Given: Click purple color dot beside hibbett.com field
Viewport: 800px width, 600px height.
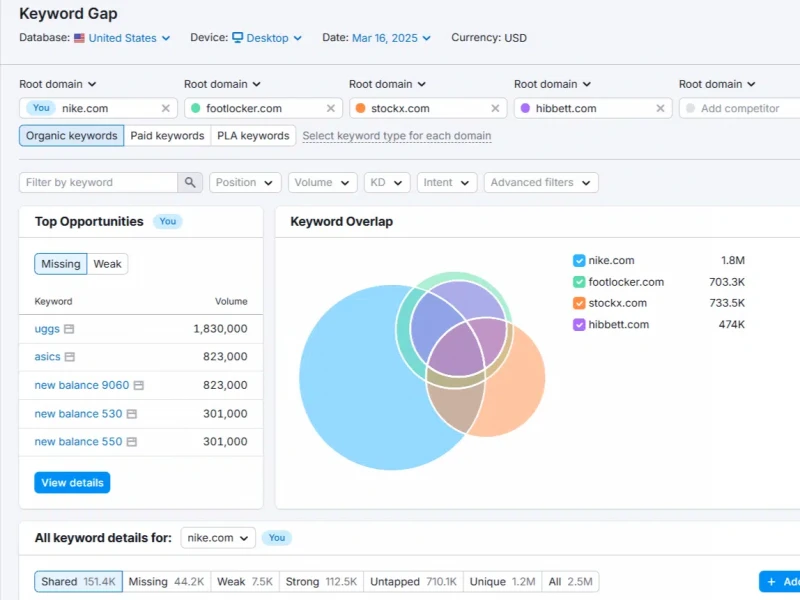Looking at the screenshot, I should click(x=525, y=108).
